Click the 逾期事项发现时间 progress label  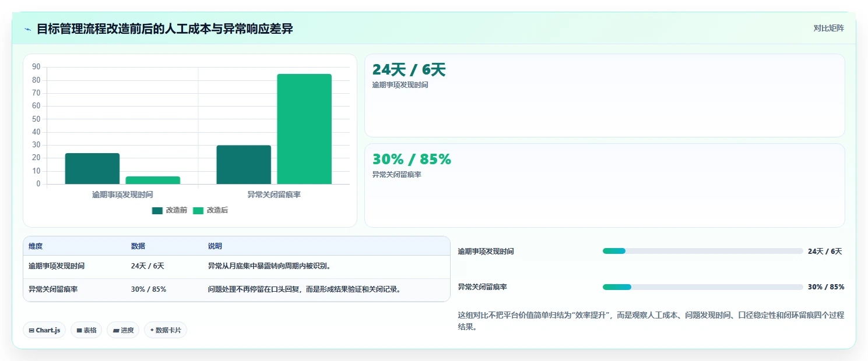pyautogui.click(x=486, y=252)
